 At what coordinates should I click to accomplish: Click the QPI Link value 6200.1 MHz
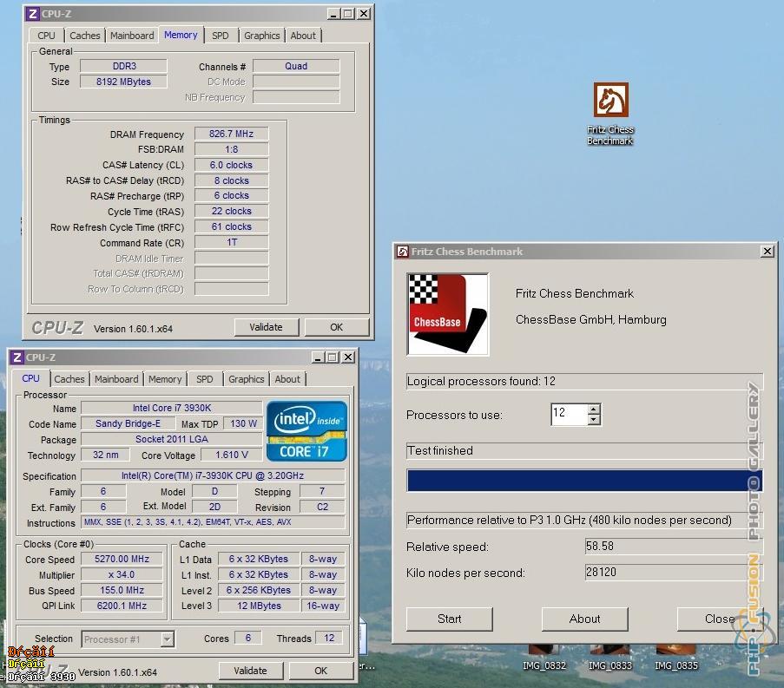coord(122,606)
